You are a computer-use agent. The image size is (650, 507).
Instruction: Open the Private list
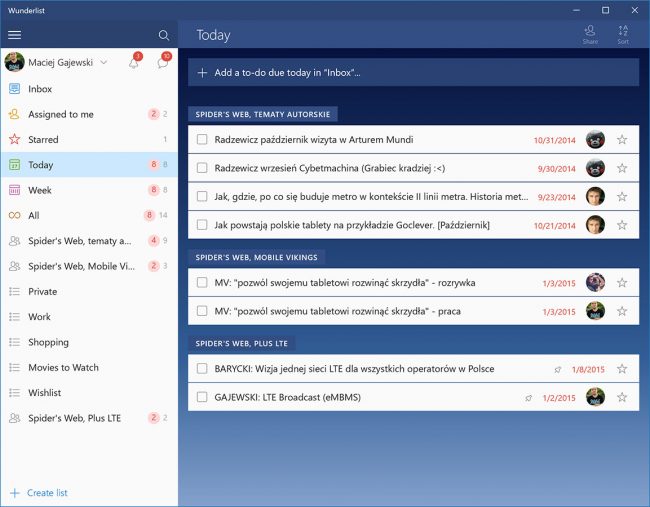point(89,291)
